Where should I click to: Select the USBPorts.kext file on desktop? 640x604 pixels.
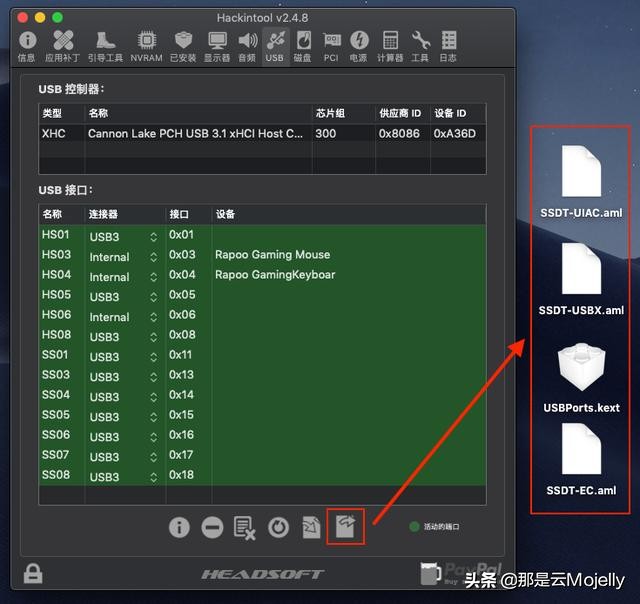click(x=580, y=376)
